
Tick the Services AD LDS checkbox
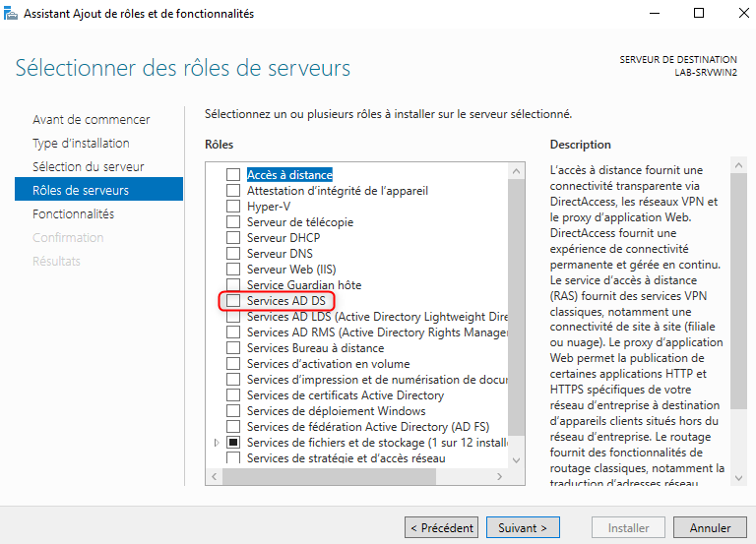pos(233,317)
